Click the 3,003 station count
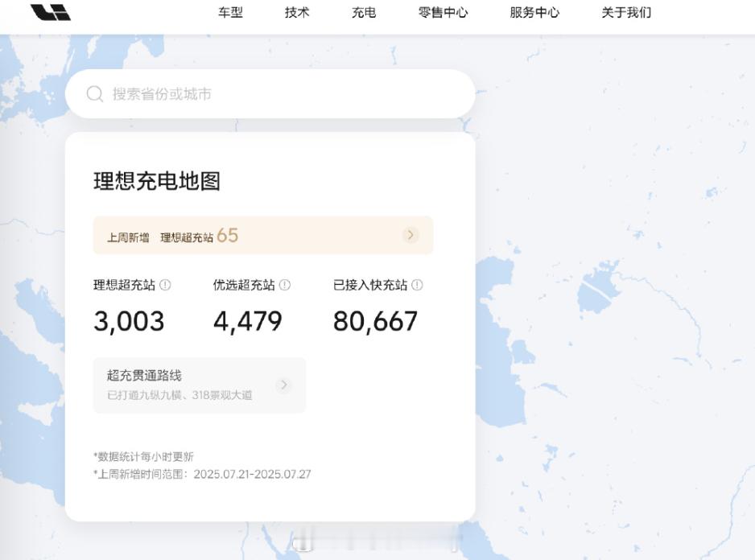The image size is (755, 560). pyautogui.click(x=129, y=321)
